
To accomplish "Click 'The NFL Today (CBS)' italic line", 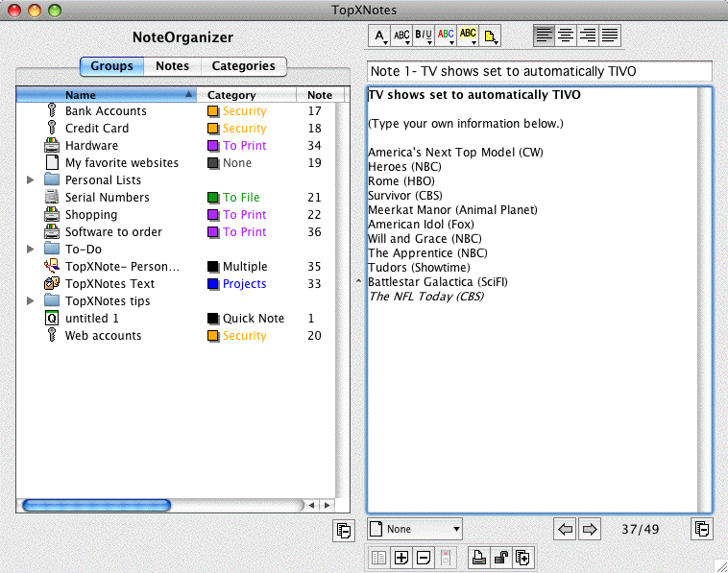I will pos(426,297).
